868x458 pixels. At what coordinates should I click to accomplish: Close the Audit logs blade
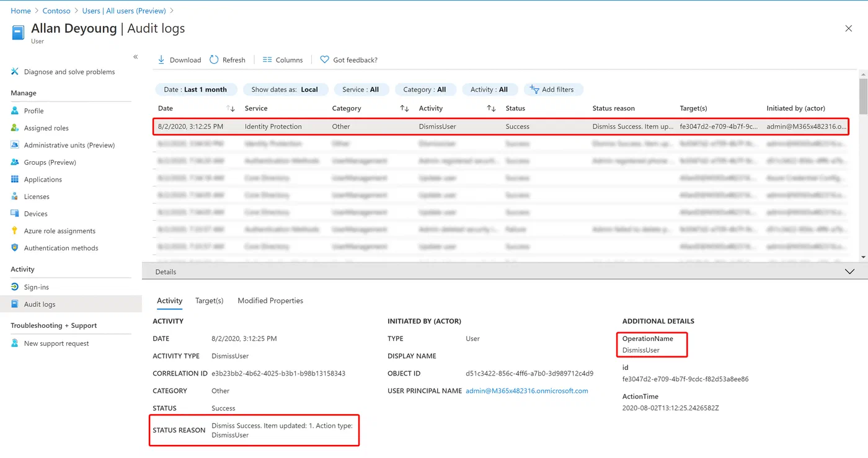849,29
